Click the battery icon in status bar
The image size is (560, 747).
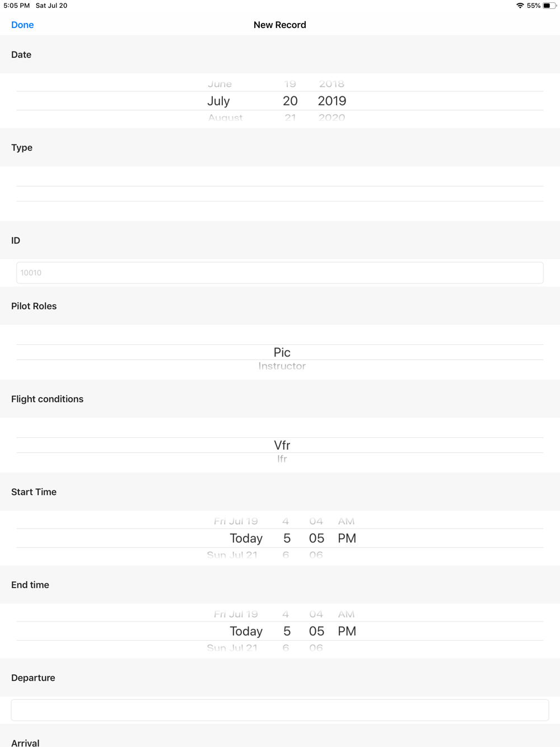click(549, 6)
